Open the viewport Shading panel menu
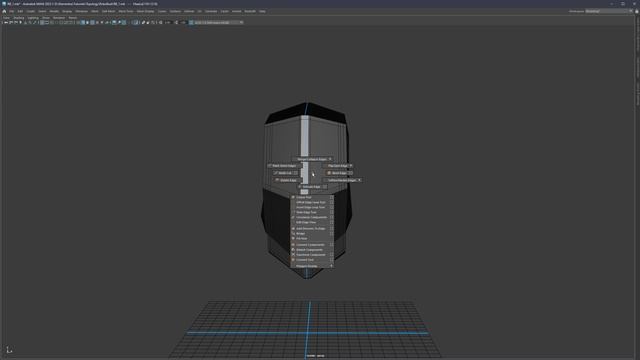 pos(19,18)
